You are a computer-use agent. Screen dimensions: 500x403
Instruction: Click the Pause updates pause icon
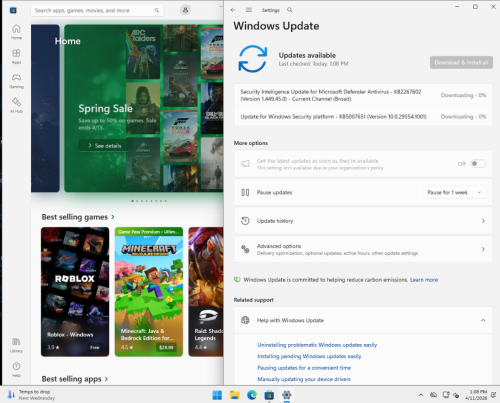[245, 192]
